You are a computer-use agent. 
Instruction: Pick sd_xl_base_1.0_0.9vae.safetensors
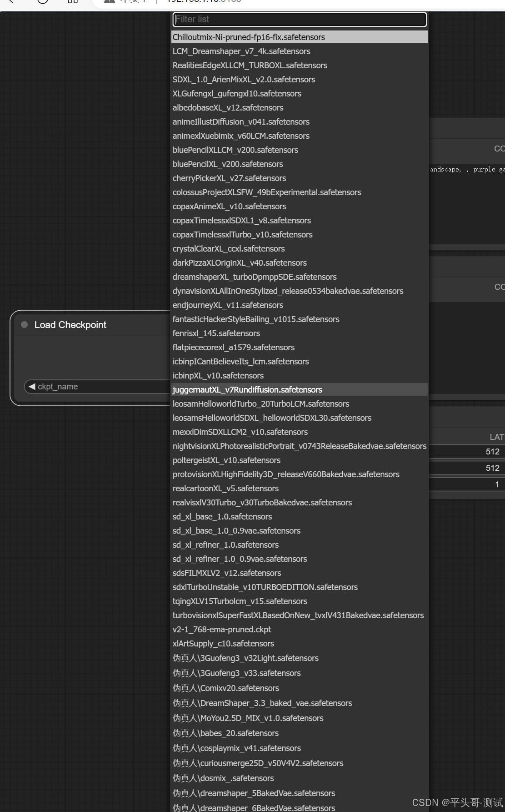point(300,531)
